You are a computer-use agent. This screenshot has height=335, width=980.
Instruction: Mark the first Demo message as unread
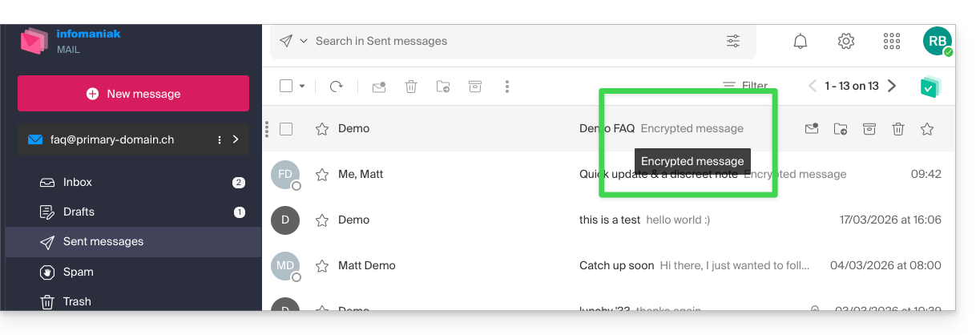[811, 128]
